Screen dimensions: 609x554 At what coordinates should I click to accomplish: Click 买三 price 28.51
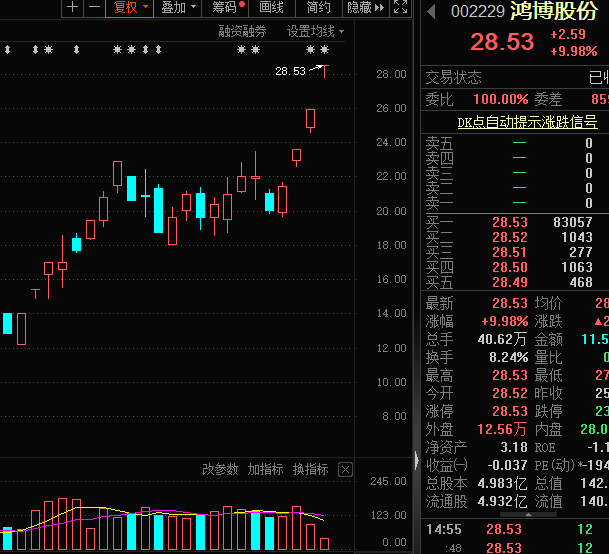point(510,252)
